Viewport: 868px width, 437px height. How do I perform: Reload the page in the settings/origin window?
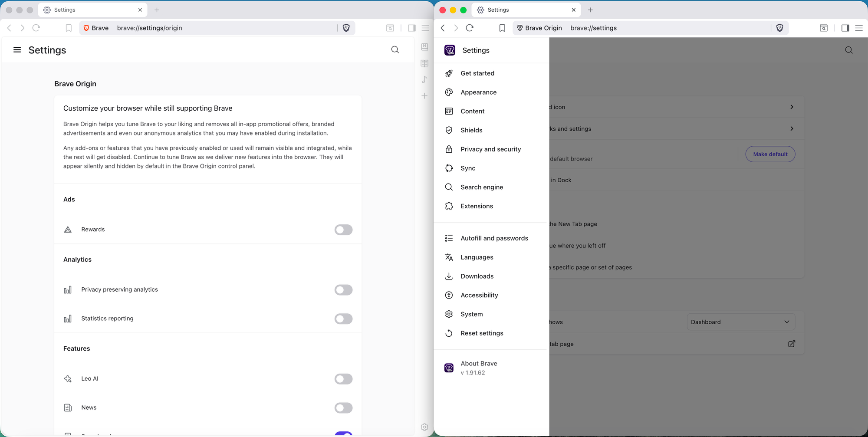point(36,28)
